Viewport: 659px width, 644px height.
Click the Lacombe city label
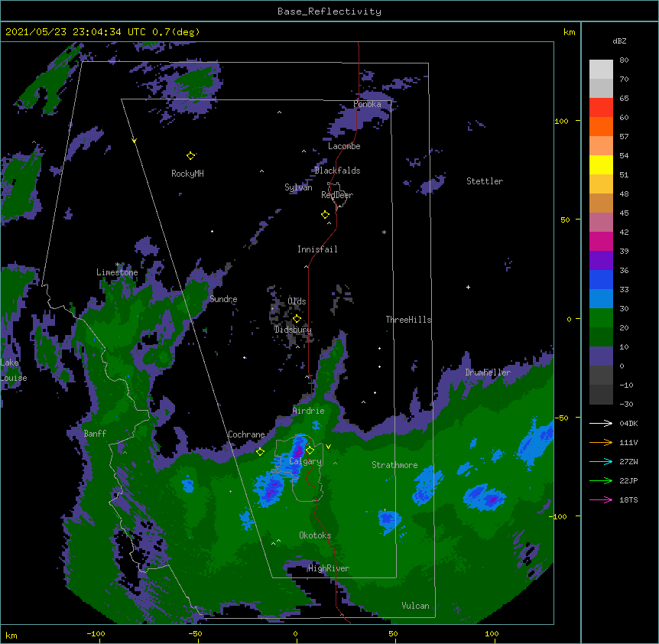click(344, 146)
